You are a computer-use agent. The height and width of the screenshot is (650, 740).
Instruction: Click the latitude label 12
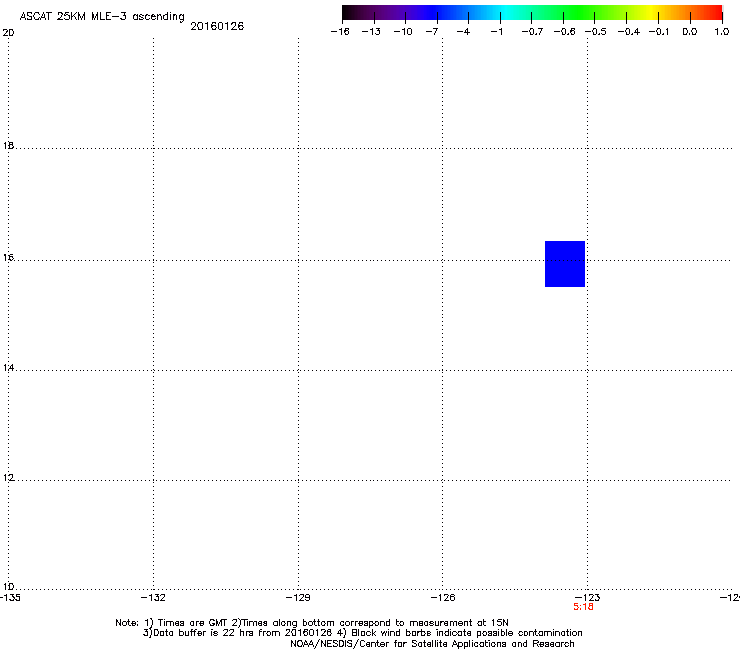[x=8, y=478]
